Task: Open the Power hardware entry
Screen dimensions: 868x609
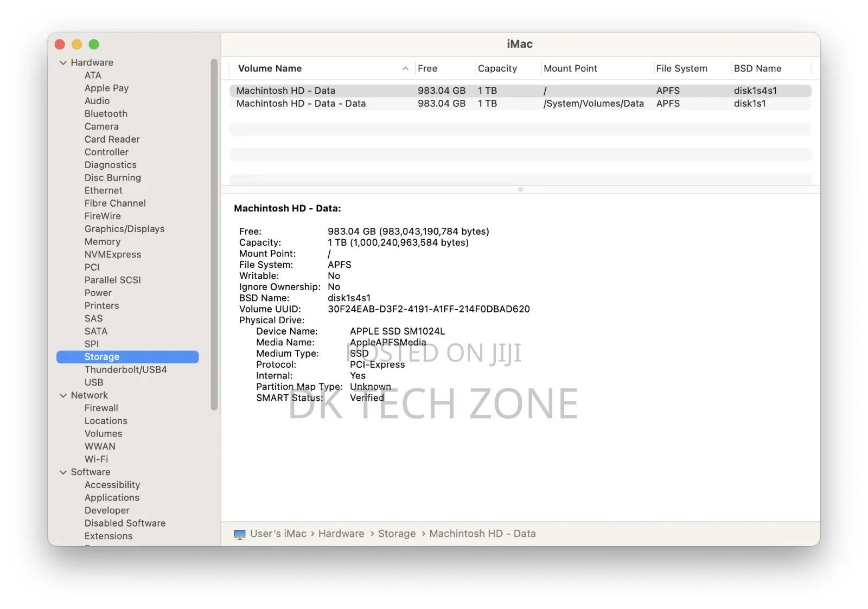Action: coord(98,293)
